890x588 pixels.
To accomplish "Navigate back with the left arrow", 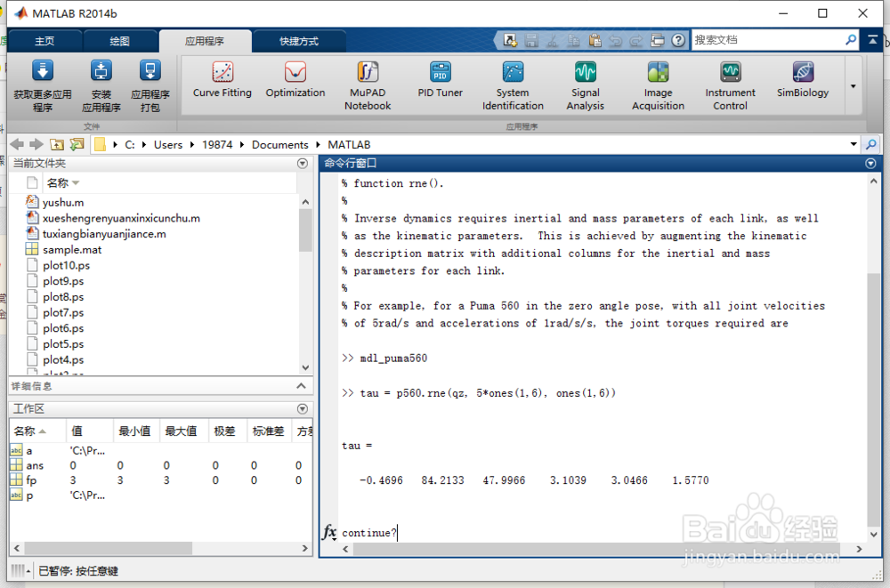I will 18,145.
